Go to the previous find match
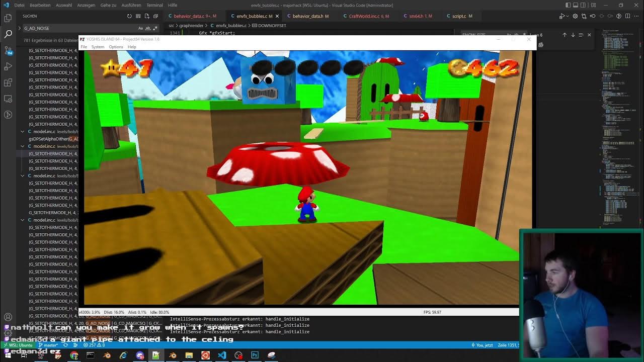Image resolution: width=644 pixels, height=362 pixels. pyautogui.click(x=565, y=35)
